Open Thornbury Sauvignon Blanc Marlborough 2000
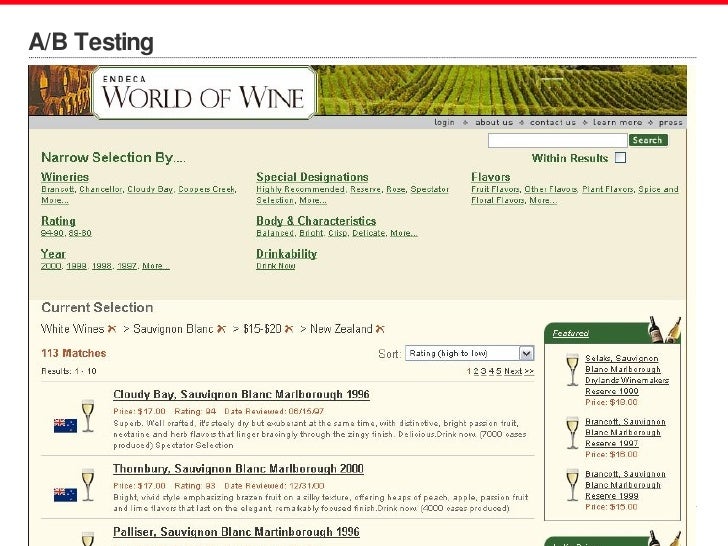 click(x=238, y=469)
